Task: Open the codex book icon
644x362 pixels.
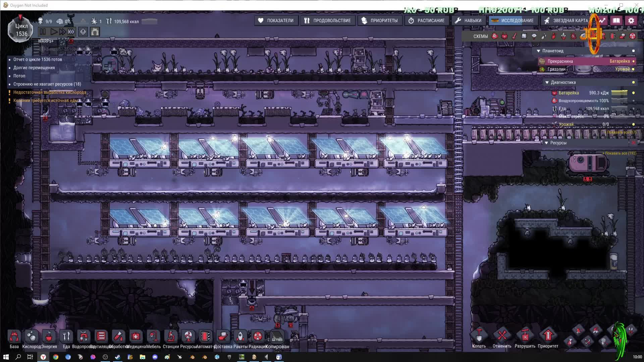Action: point(616,20)
